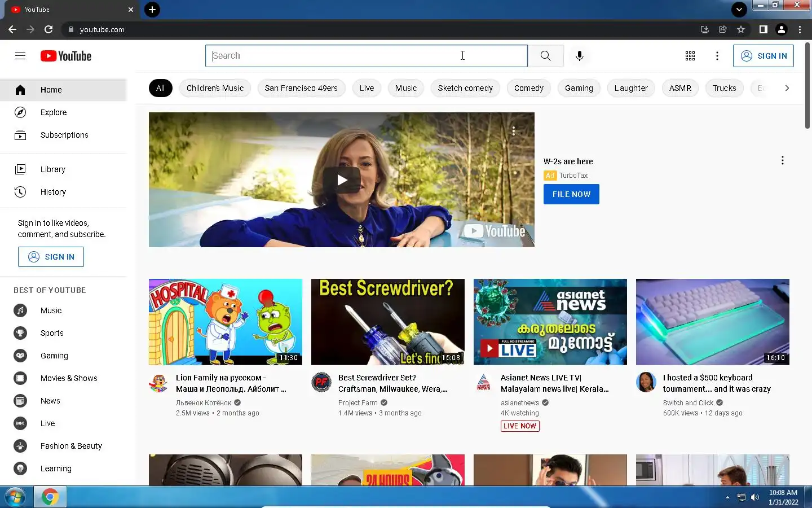This screenshot has height=508, width=812.
Task: Select the Music filter chip
Action: click(406, 88)
